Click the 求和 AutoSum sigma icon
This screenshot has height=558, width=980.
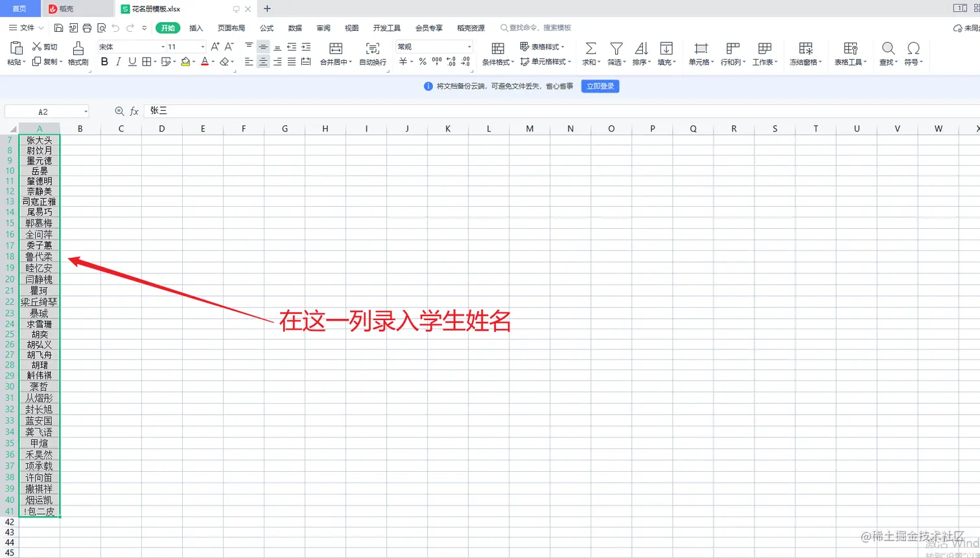pos(590,48)
